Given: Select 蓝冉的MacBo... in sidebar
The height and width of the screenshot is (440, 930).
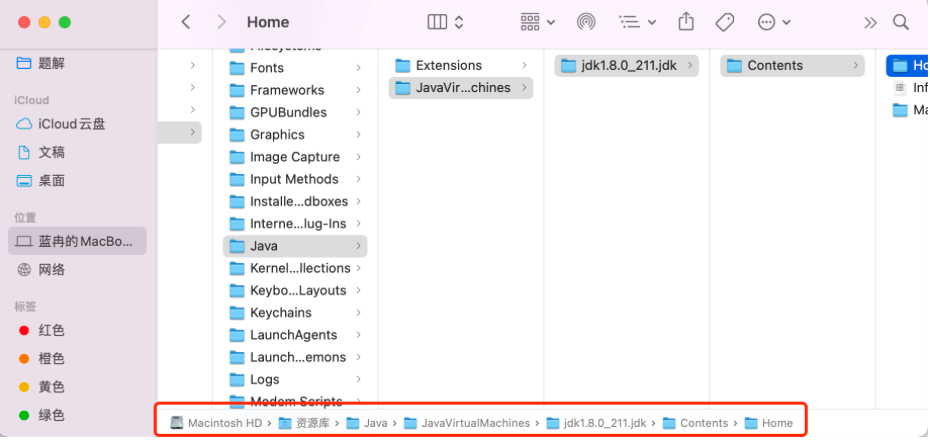Looking at the screenshot, I should pyautogui.click(x=77, y=241).
